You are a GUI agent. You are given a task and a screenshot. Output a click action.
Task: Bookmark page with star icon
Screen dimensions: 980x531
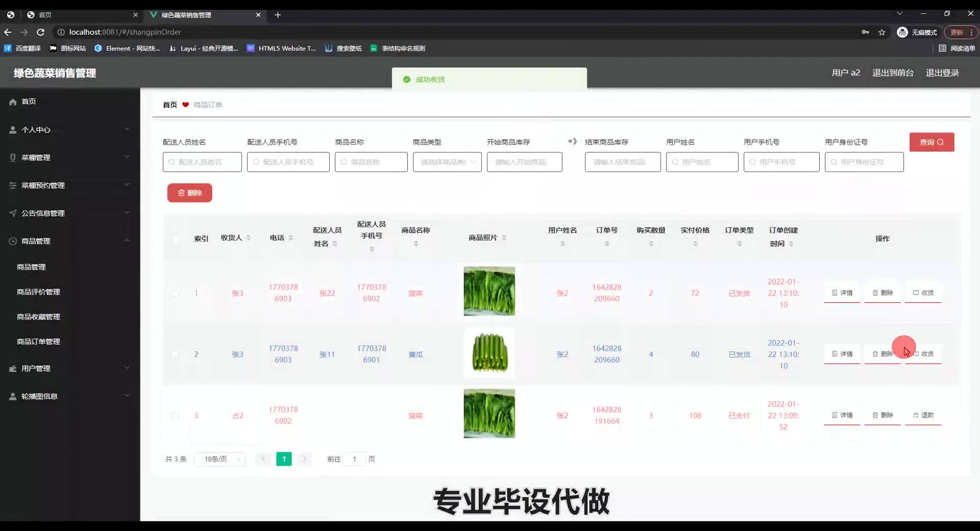[x=881, y=32]
